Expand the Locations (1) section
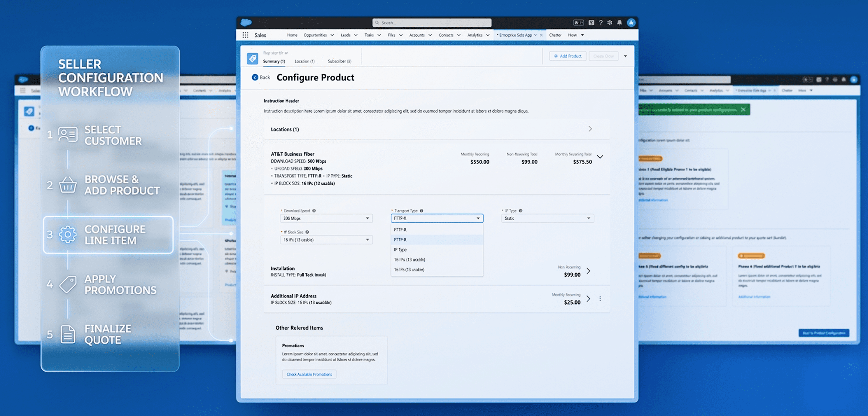Viewport: 868px width, 416px height. point(590,129)
